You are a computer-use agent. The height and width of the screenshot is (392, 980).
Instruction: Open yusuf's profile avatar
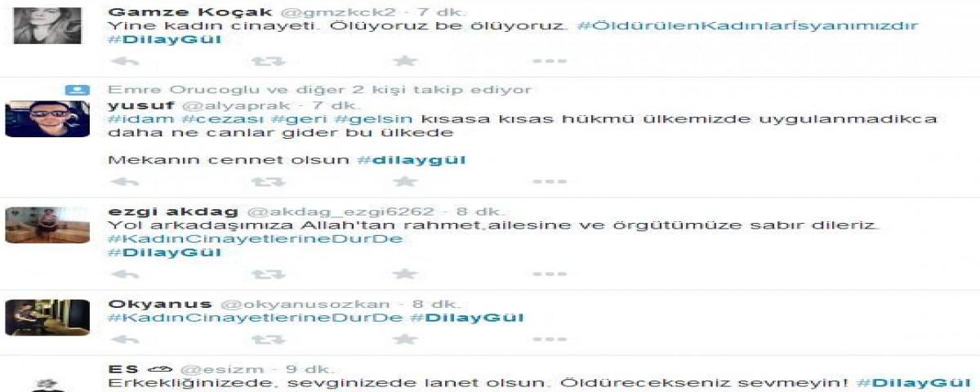(x=47, y=118)
